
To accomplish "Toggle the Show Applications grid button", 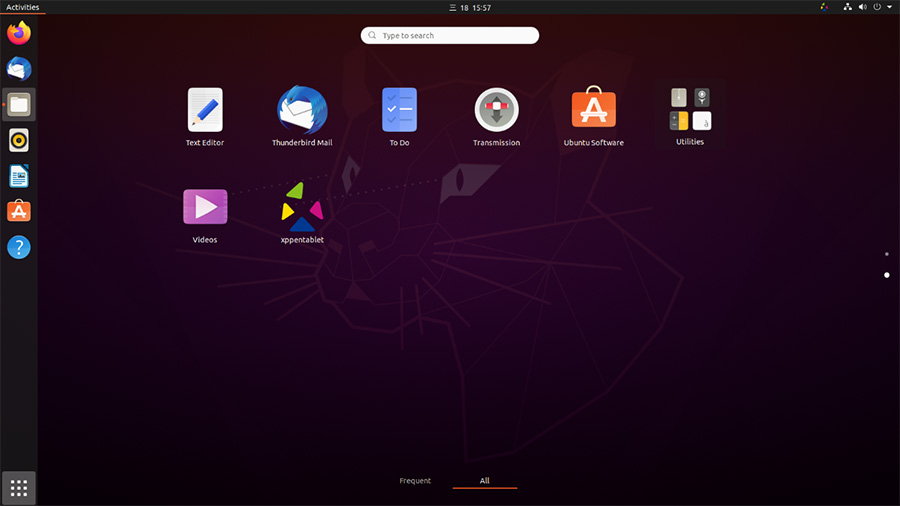I will click(x=19, y=488).
